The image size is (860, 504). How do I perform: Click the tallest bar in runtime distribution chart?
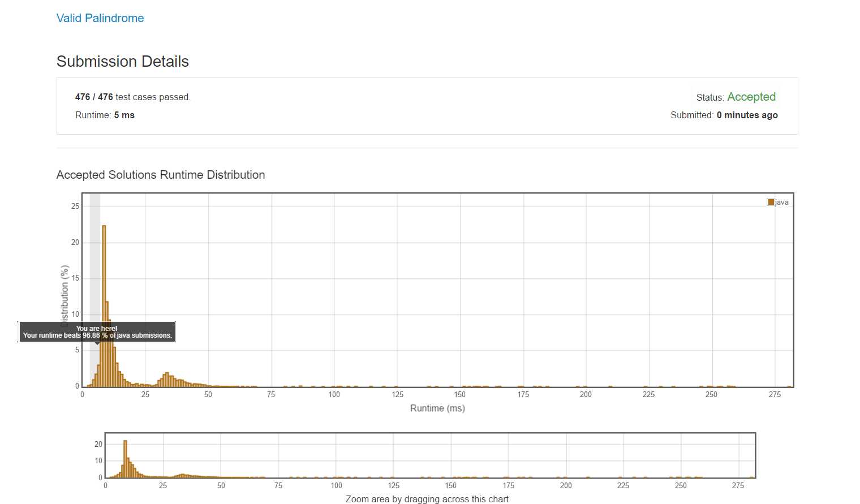pos(104,305)
